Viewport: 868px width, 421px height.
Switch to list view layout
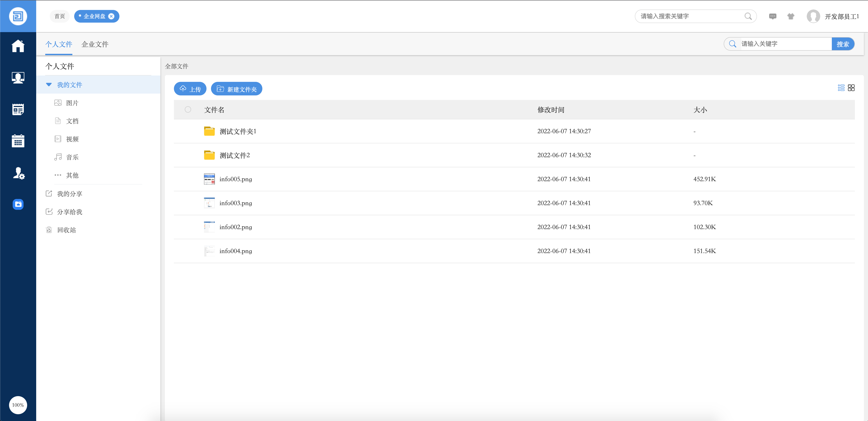click(x=841, y=88)
